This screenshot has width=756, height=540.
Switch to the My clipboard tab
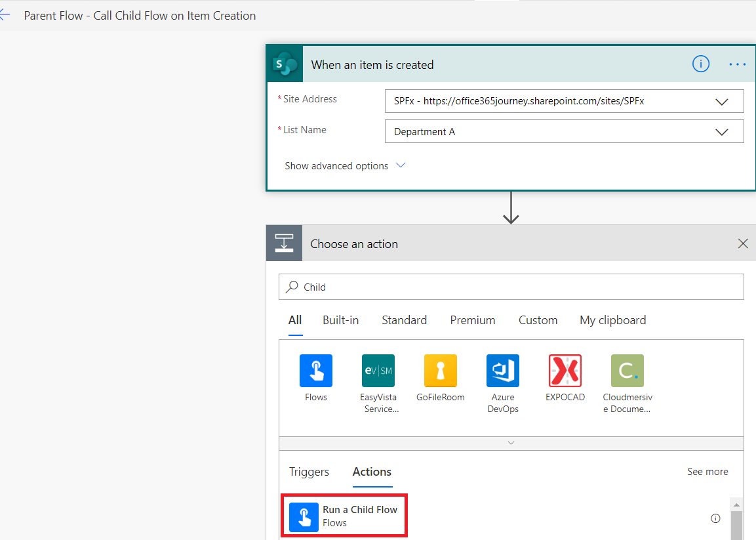click(x=613, y=320)
